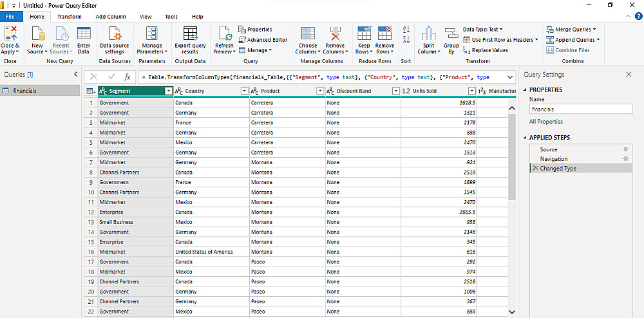Click the query Name input field
The width and height of the screenshot is (644, 318).
coord(580,109)
